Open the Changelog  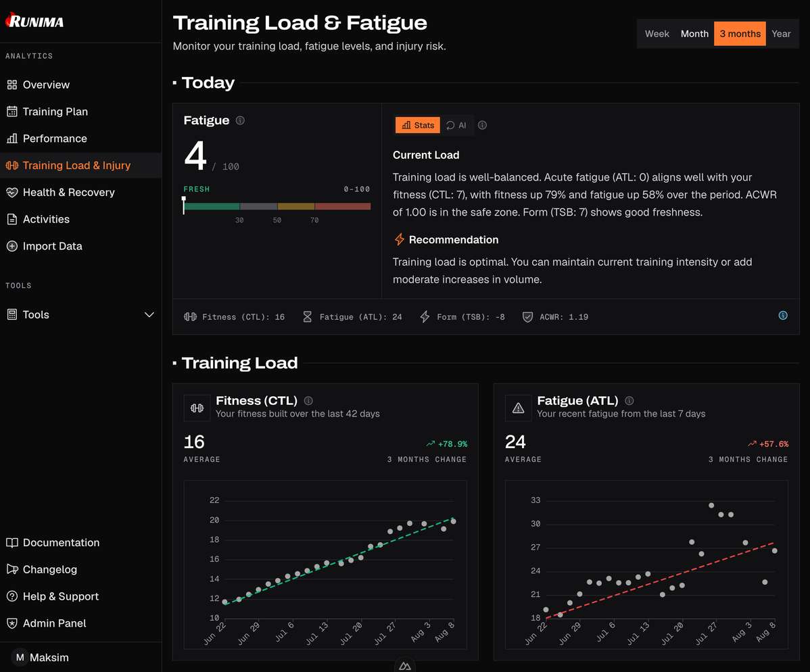80,569
